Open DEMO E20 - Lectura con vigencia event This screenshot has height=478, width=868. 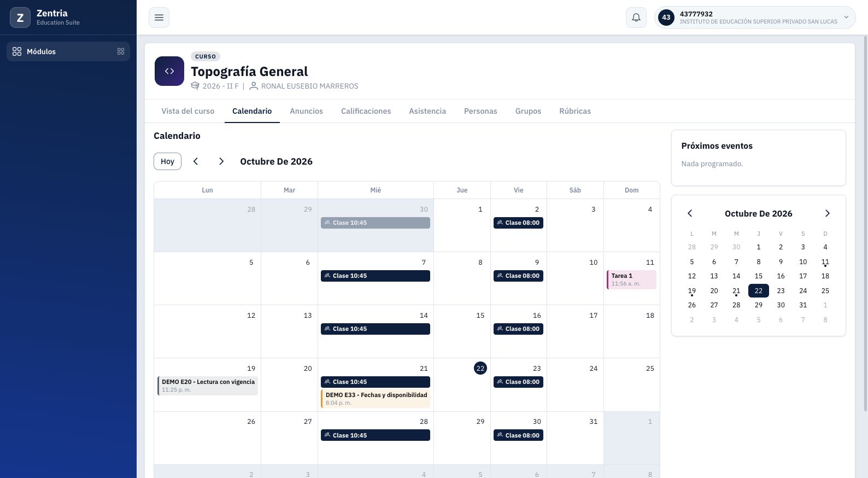(208, 386)
